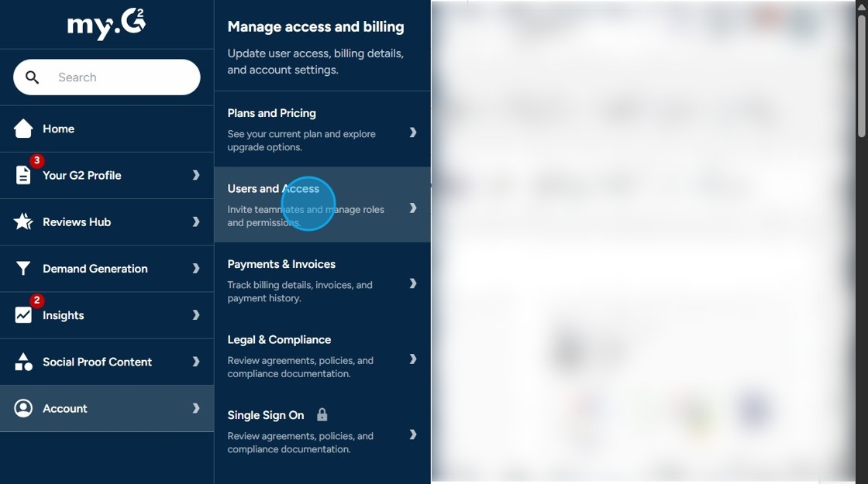Open Payments & Invoices heading

[x=281, y=264]
